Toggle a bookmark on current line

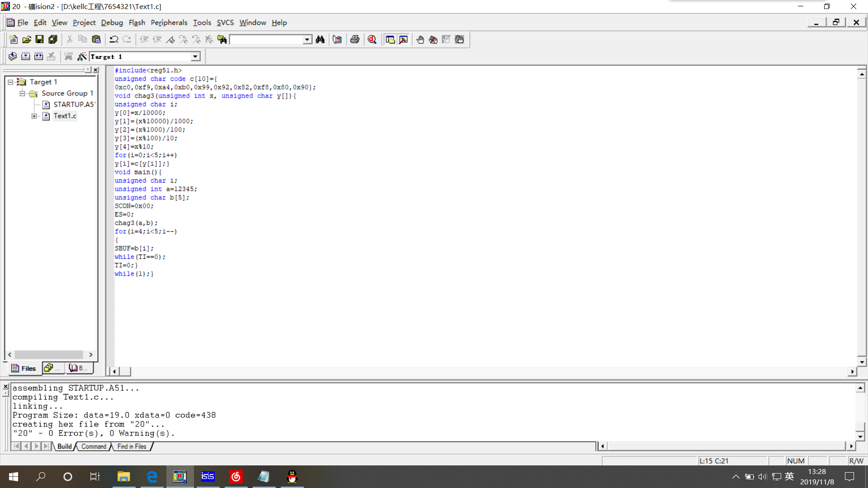click(x=170, y=40)
